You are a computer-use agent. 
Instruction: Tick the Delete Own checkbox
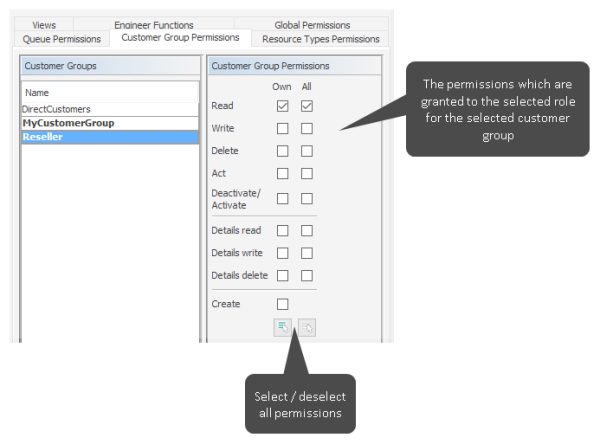[283, 151]
